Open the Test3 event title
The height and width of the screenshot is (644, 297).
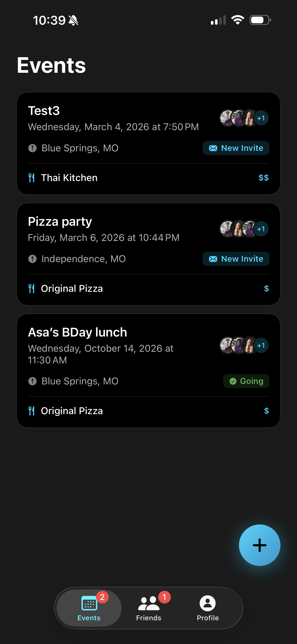point(44,111)
